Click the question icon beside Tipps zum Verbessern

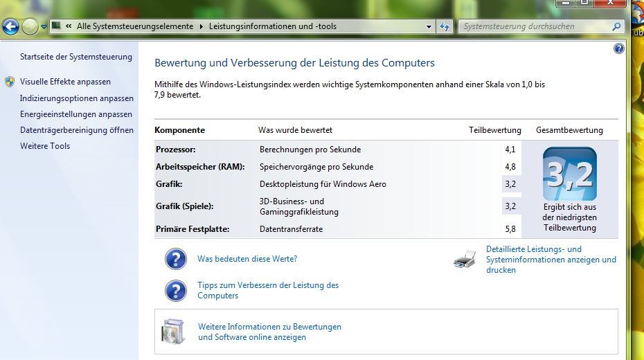tap(176, 291)
